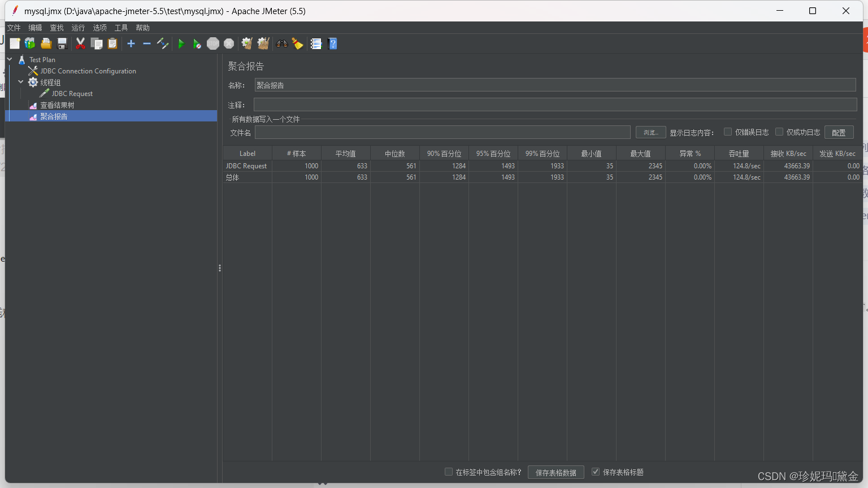Focus the 文件名 filename field
Image resolution: width=868 pixels, height=488 pixels.
[x=442, y=132]
